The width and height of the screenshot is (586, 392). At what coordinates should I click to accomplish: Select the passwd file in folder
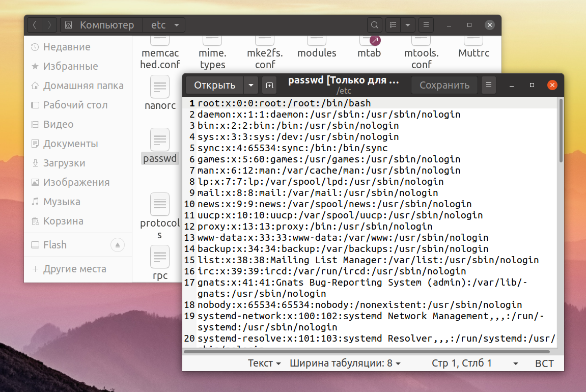160,147
